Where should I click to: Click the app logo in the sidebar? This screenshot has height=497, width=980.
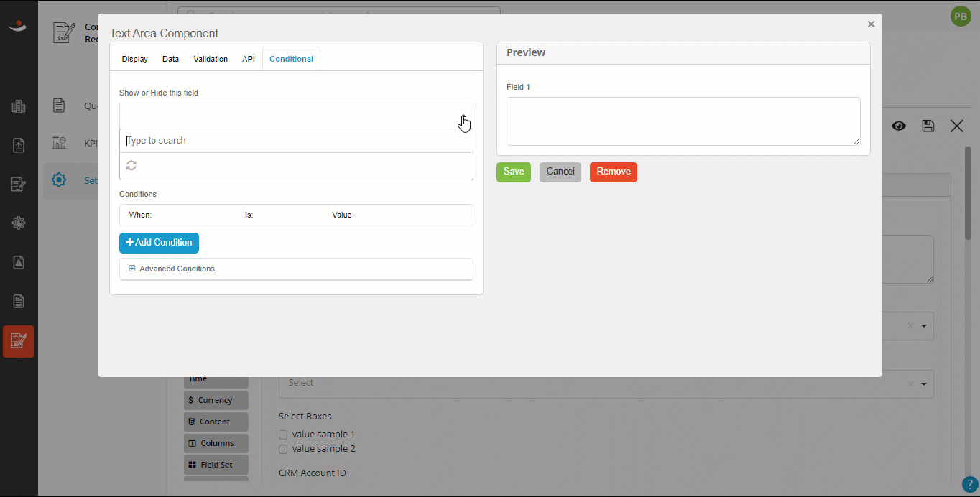[x=19, y=27]
